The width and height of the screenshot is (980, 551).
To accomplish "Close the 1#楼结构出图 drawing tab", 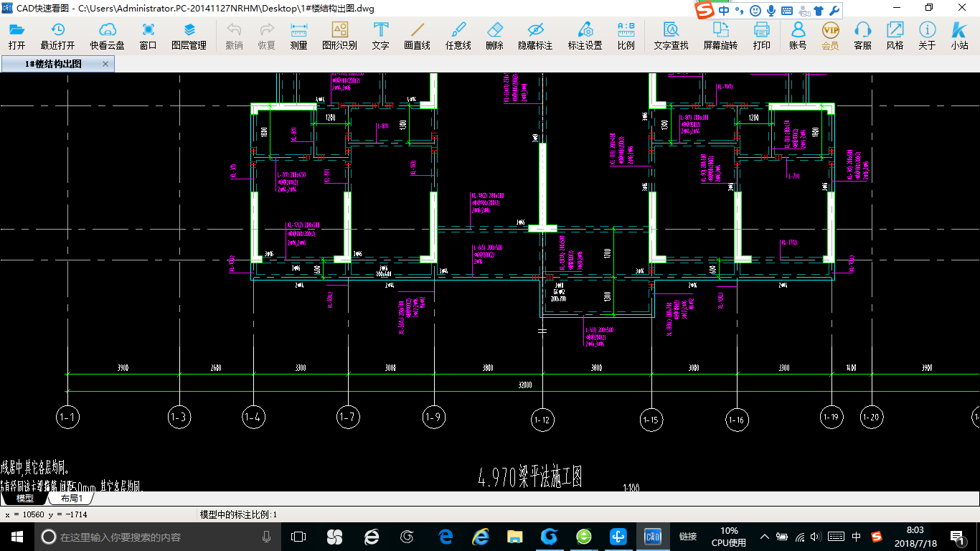I will (x=105, y=64).
